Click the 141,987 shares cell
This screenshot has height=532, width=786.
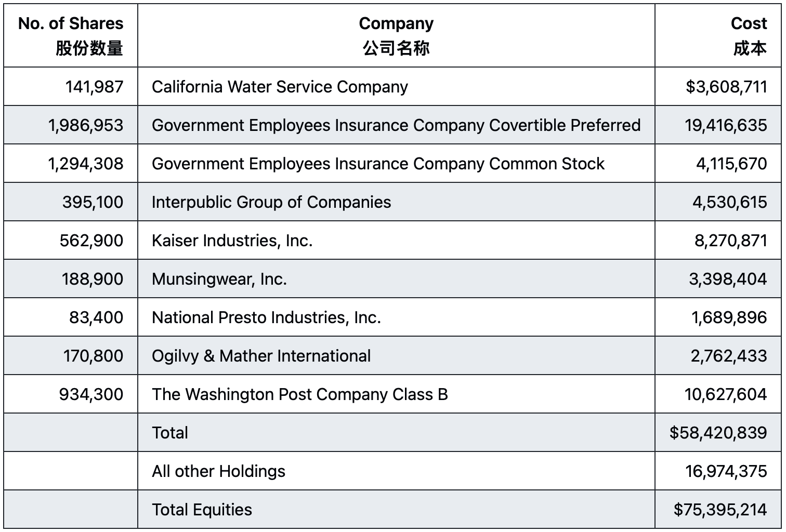71,86
